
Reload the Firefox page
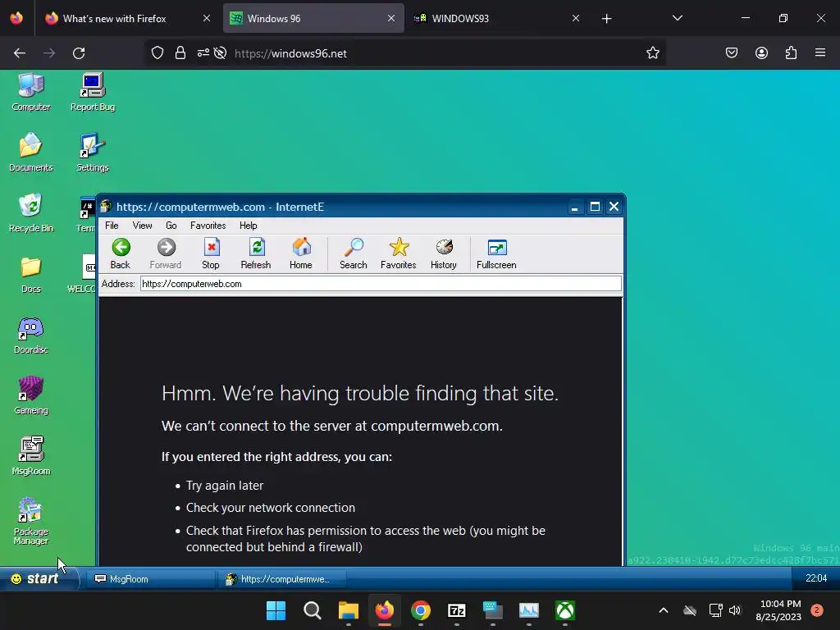point(79,53)
